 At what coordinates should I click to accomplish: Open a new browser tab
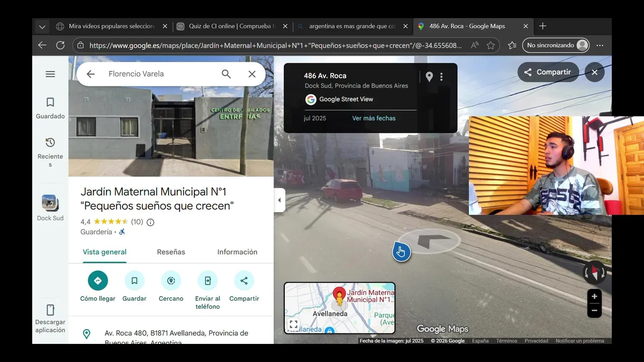(543, 26)
